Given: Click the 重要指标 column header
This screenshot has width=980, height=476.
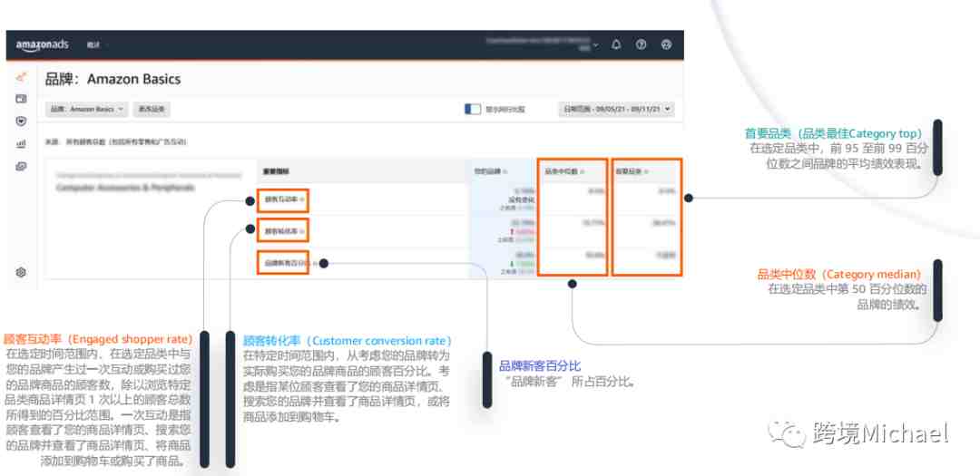Looking at the screenshot, I should coord(277,171).
